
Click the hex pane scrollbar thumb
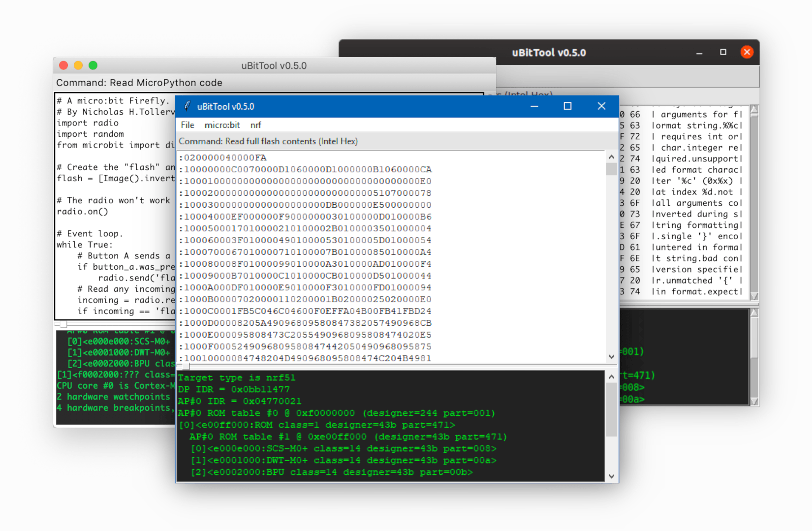[x=611, y=169]
